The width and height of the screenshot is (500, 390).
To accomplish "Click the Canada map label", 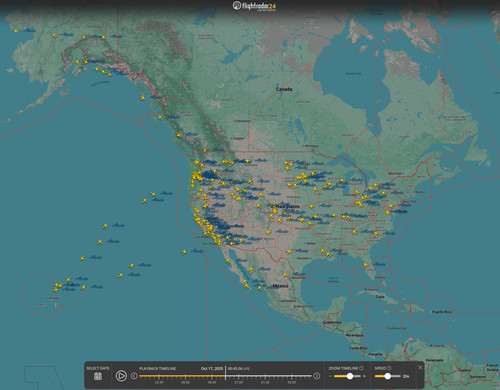I will 284,89.
